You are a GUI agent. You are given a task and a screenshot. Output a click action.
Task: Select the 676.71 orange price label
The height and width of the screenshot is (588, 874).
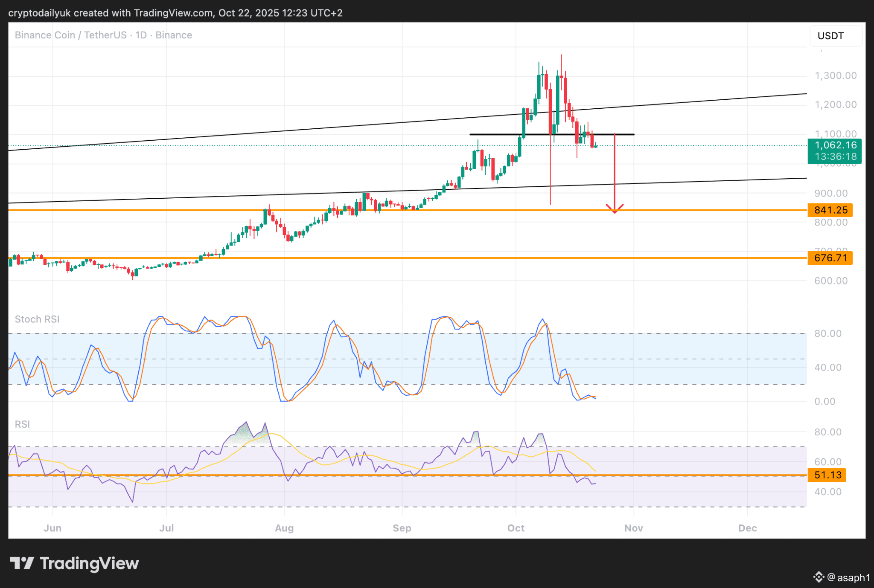click(830, 258)
